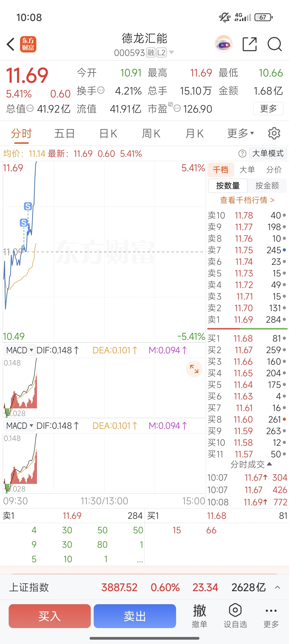Tap the lower S sell marker
Screen dimensions: 289x644
point(24,222)
